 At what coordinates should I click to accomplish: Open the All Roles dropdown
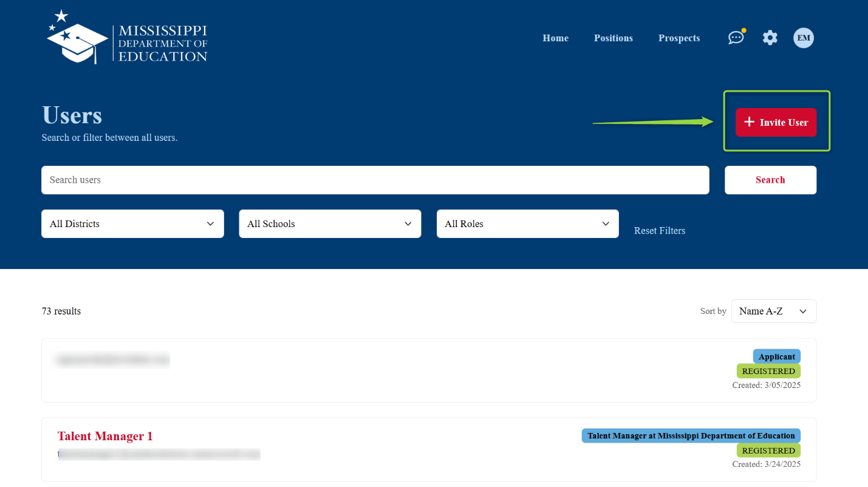point(527,223)
